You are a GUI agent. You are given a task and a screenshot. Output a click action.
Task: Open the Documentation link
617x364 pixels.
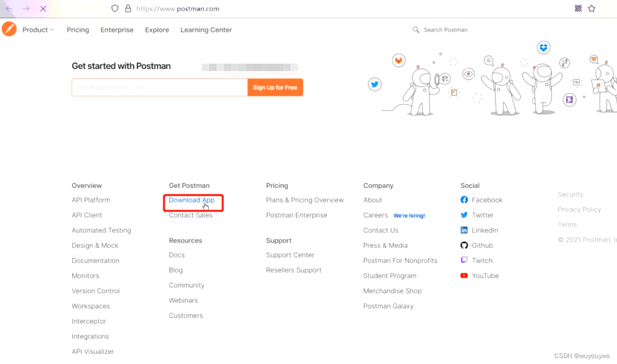pos(95,260)
